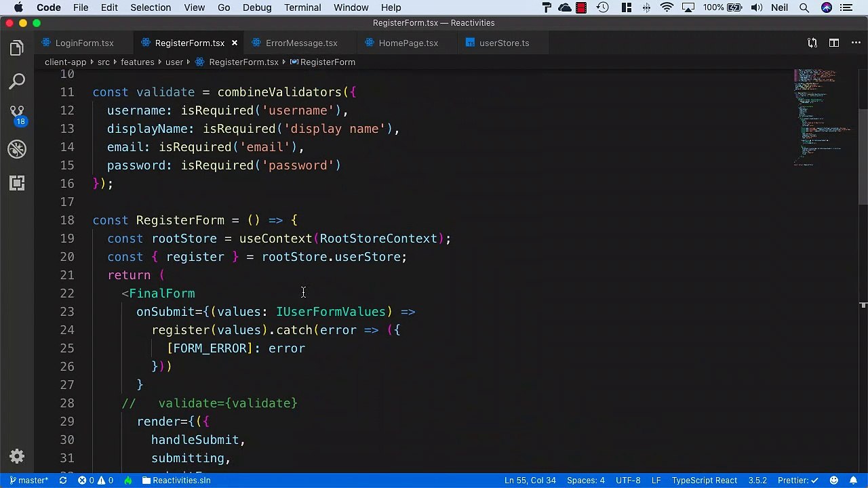868x488 pixels.
Task: Open the Search view in activity bar
Action: [17, 82]
